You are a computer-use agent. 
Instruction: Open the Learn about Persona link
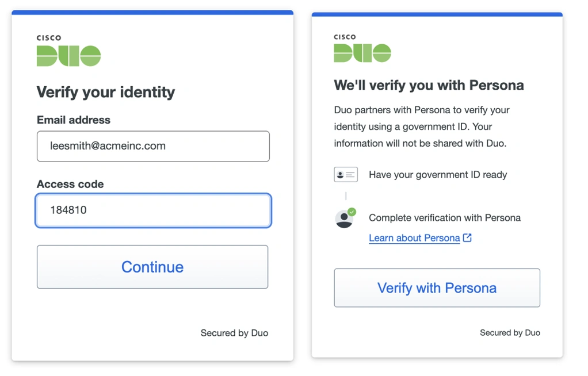[413, 237]
